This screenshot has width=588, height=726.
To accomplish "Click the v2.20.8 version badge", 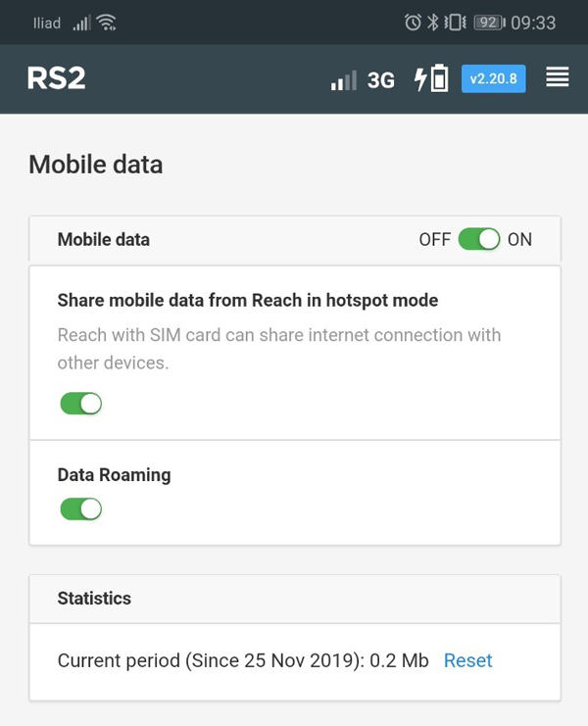I will 493,78.
